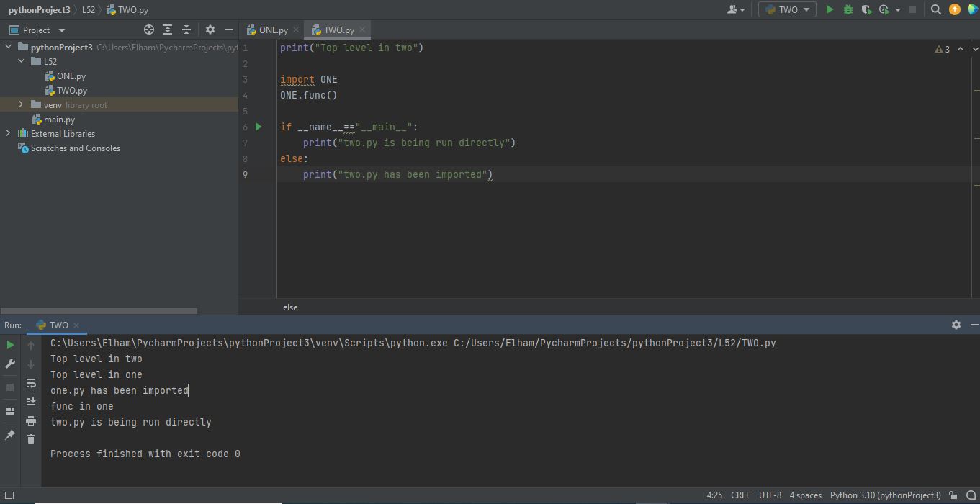Click the Python 3.10 interpreter in status bar
980x504 pixels.
[x=885, y=495]
